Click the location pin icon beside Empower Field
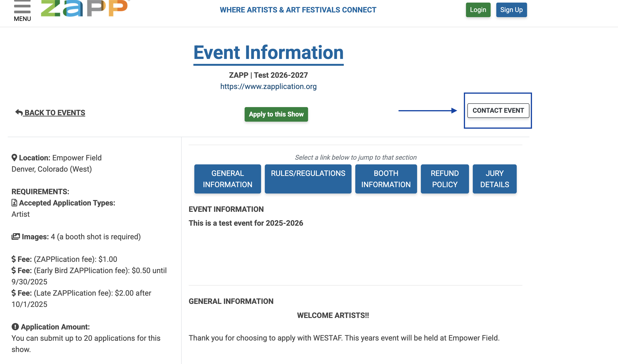 tap(14, 157)
